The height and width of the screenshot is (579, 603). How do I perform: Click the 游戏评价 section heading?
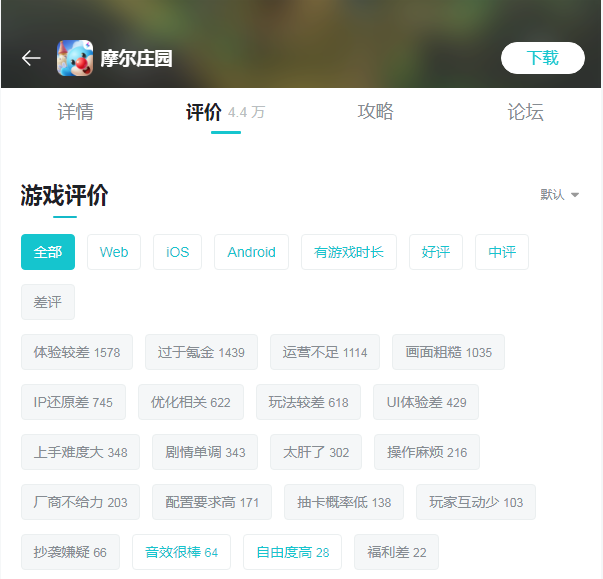click(x=64, y=195)
